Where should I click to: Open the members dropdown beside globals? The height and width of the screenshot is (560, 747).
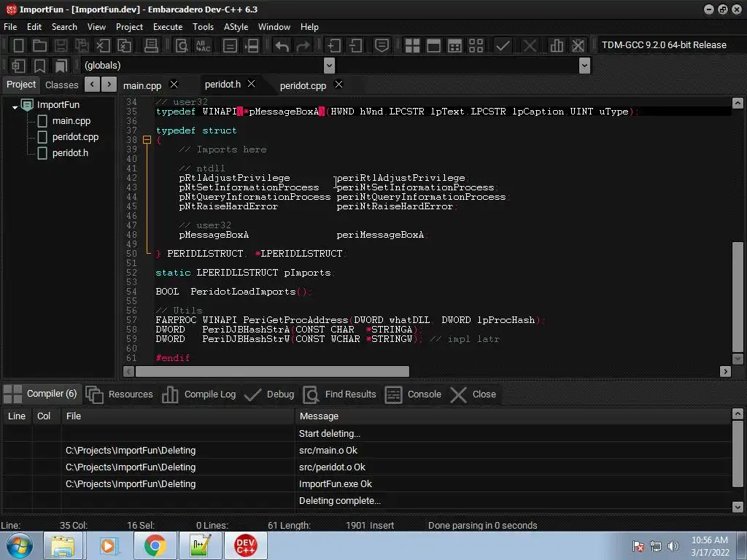(584, 65)
